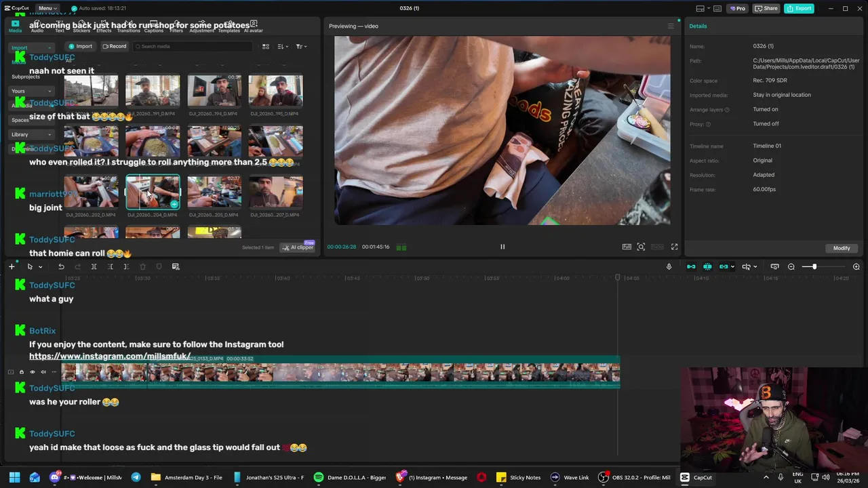This screenshot has height=488, width=868.
Task: Open Sticky Notes from taskbar
Action: (x=519, y=477)
